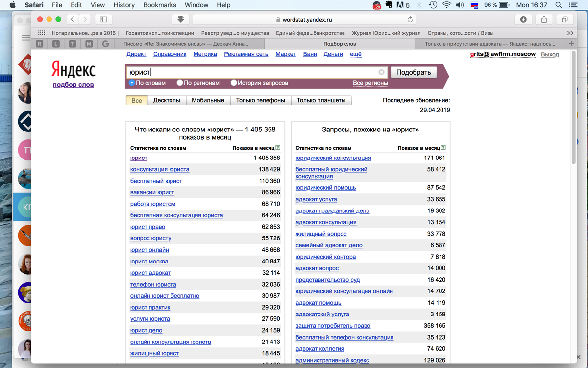Select the «По регионам» radio button

click(180, 83)
